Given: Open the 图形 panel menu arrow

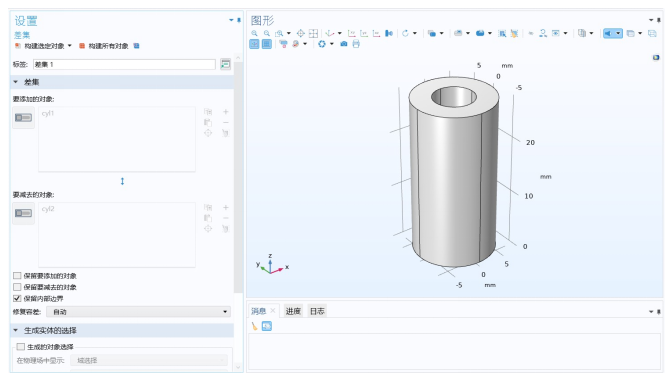Looking at the screenshot, I should coord(651,20).
